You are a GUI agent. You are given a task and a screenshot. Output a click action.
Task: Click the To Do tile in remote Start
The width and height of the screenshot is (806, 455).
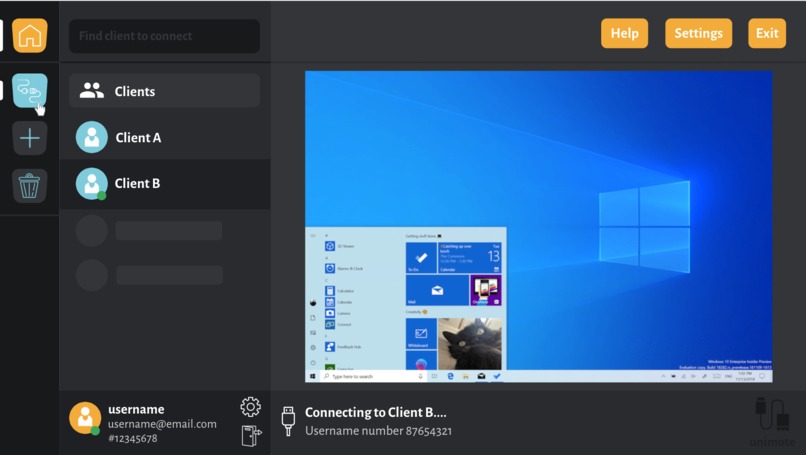pos(421,258)
